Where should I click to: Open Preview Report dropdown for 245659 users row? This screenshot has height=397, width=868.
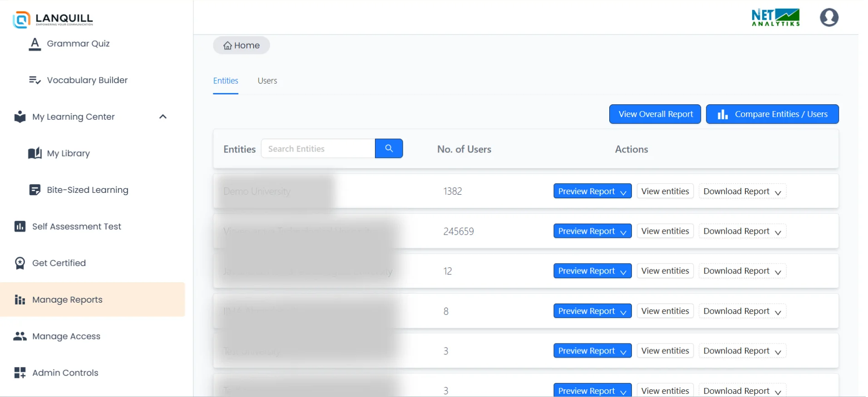pos(592,231)
